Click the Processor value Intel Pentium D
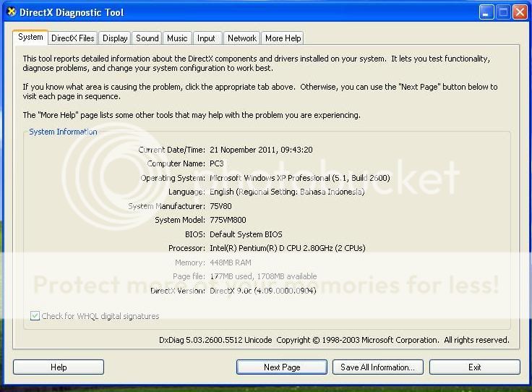Screen dimensions: 532x392 pos(288,248)
